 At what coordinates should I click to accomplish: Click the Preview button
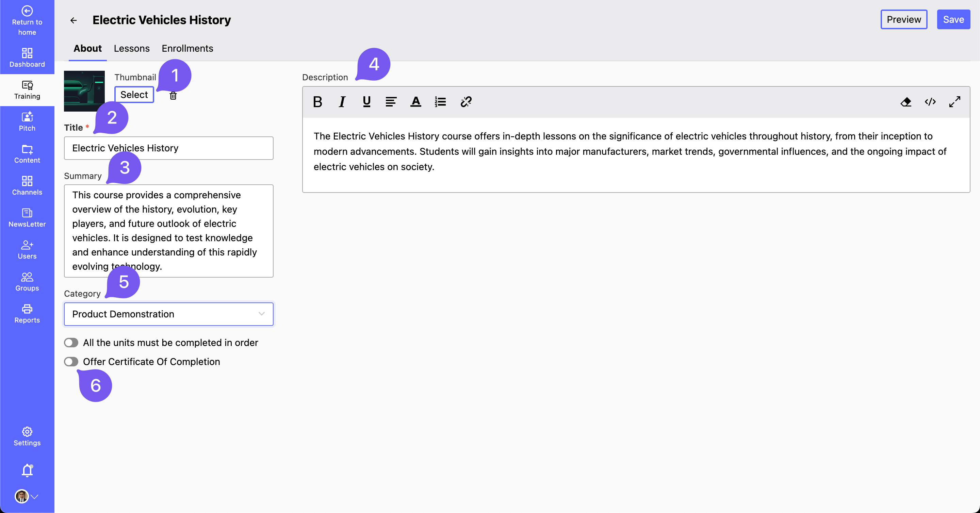pos(904,19)
